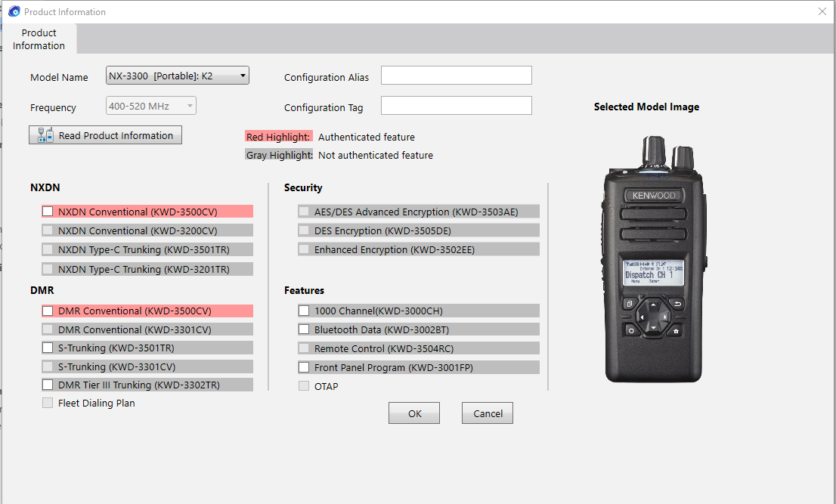The width and height of the screenshot is (836, 504).
Task: Switch to the Product Information tab
Action: pos(39,39)
